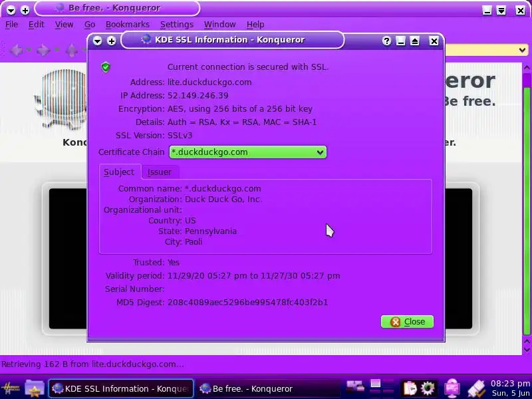This screenshot has width=532, height=399.
Task: Click the pink network monitor tray icon
Action: pos(452,388)
